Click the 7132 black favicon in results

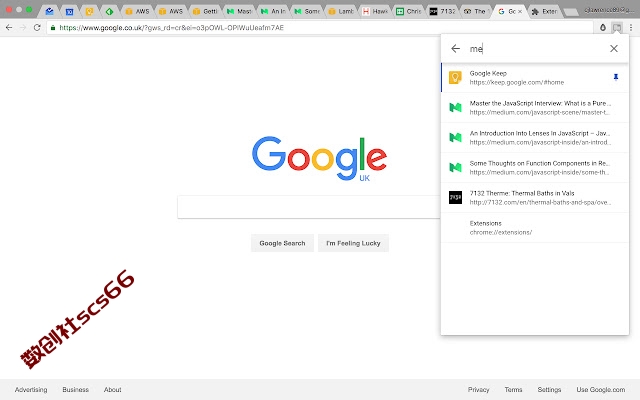click(455, 198)
